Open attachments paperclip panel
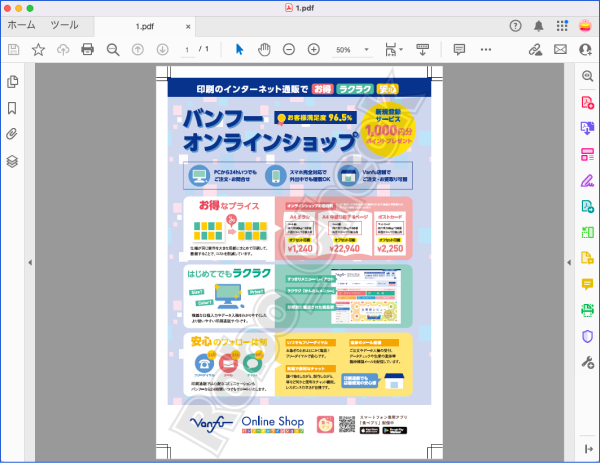 (12, 134)
